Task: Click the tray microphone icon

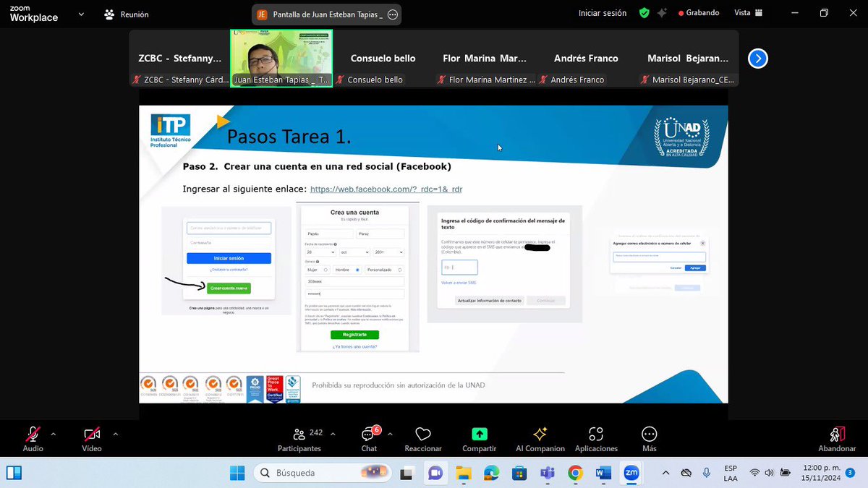Action: pos(706,473)
